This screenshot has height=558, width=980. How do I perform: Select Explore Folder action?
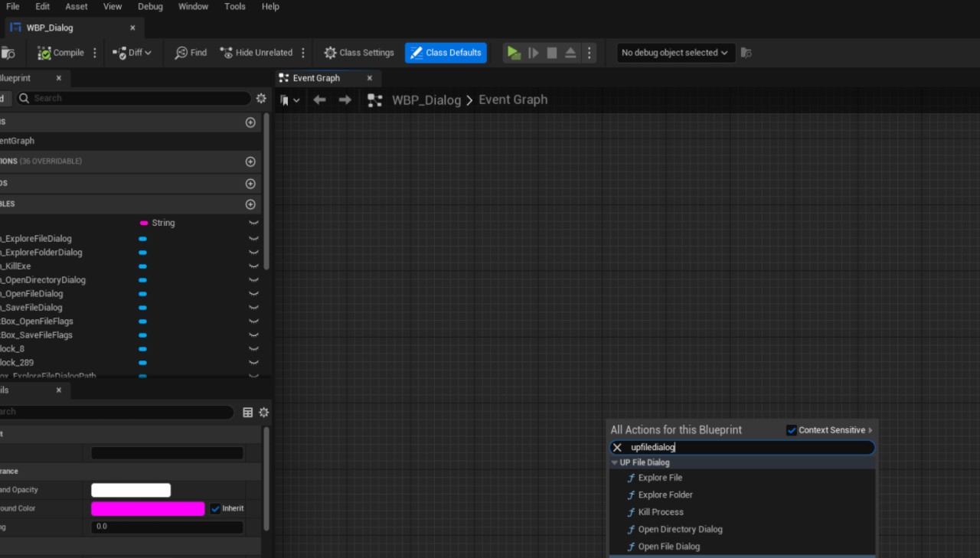click(x=665, y=495)
